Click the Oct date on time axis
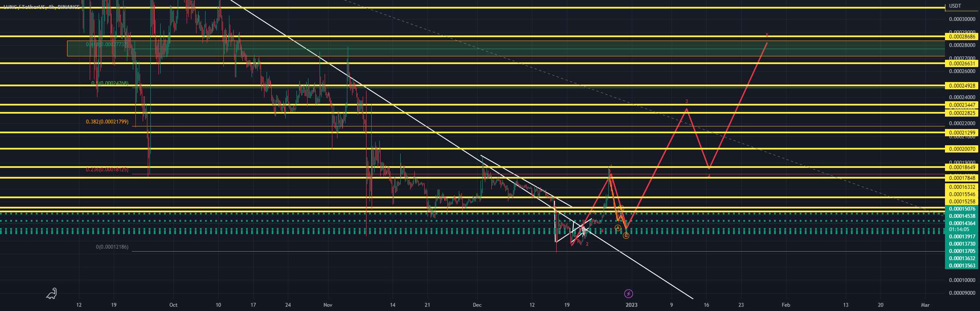 pyautogui.click(x=173, y=305)
